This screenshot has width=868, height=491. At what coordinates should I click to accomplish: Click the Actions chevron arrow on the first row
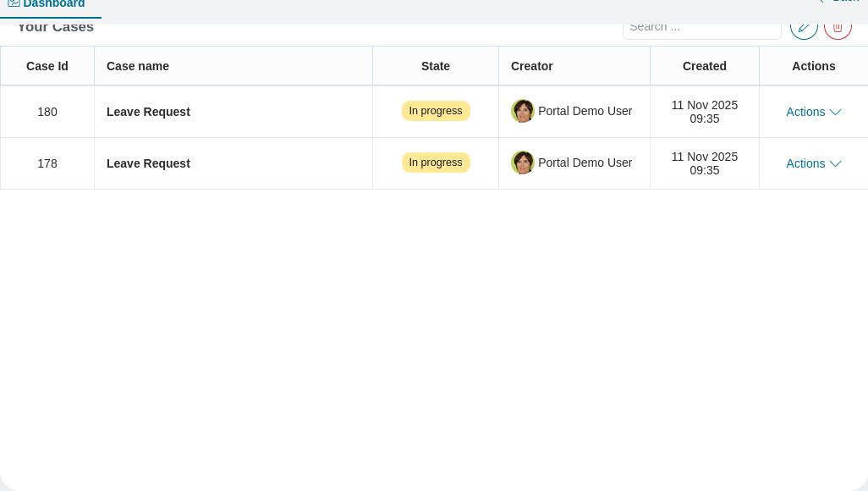pyautogui.click(x=835, y=113)
